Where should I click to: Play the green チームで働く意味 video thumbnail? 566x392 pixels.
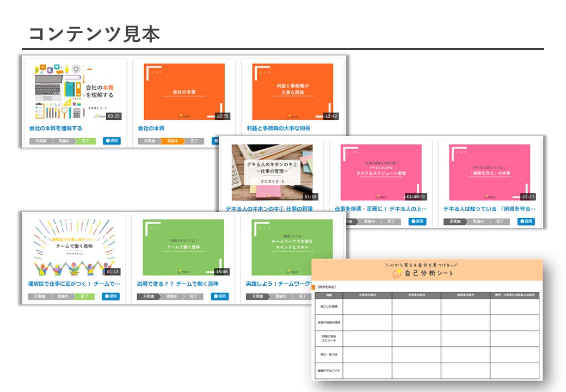pos(183,247)
